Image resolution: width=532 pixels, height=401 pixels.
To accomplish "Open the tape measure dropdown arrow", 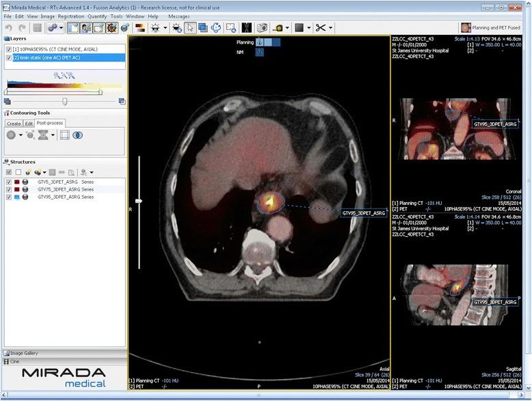I will (287, 28).
